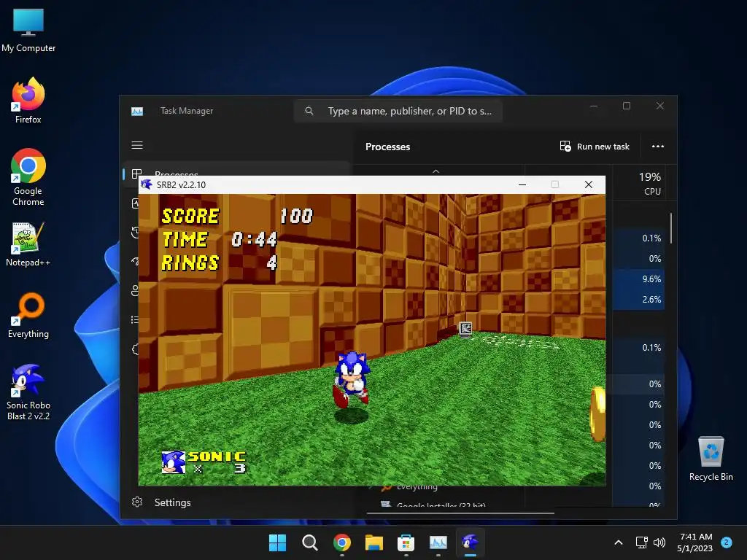Click Sonic character in the SRB2 game view

pyautogui.click(x=352, y=379)
